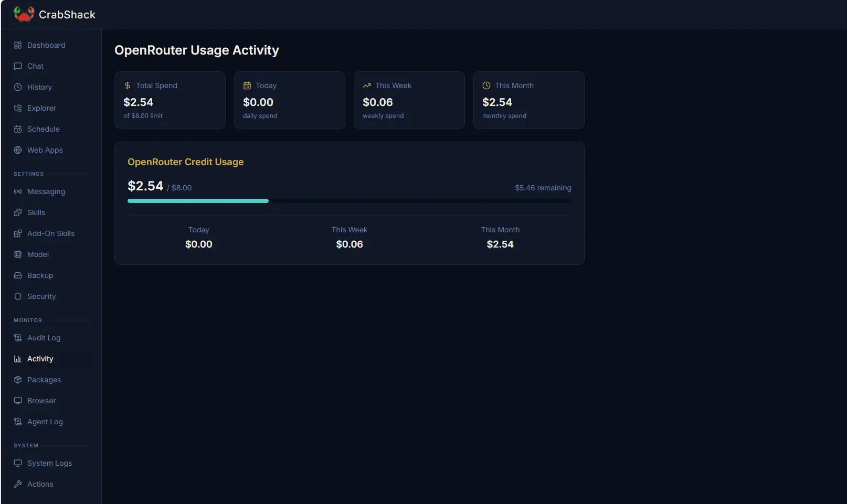Image resolution: width=847 pixels, height=504 pixels.
Task: Click the Audit Log scroll icon
Action: (18, 338)
